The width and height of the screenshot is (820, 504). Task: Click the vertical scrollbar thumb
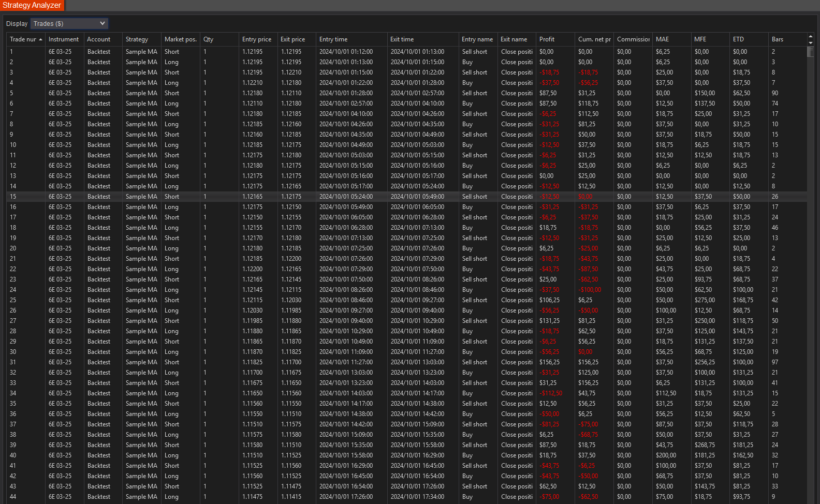(811, 51)
